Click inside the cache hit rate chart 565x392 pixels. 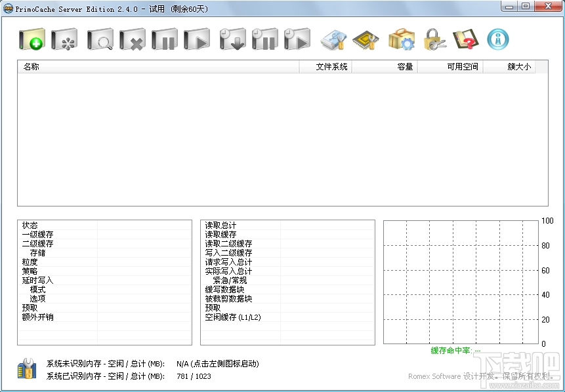pyautogui.click(x=461, y=283)
